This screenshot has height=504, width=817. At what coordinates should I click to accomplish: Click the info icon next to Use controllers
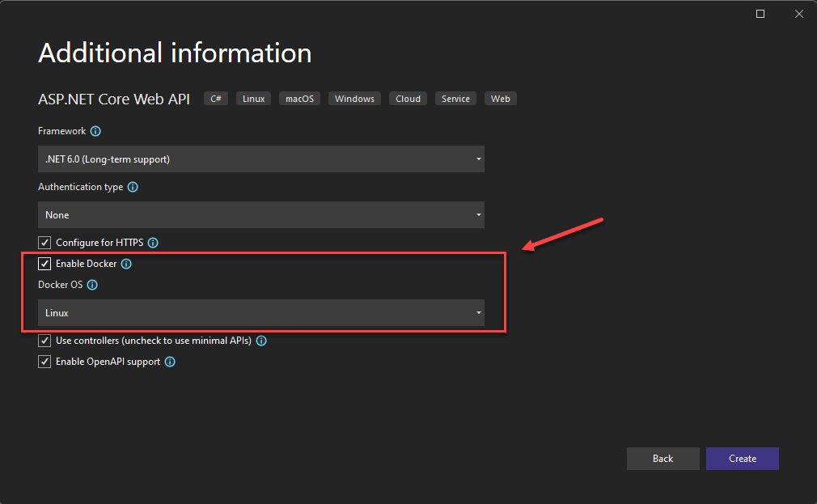pos(260,340)
